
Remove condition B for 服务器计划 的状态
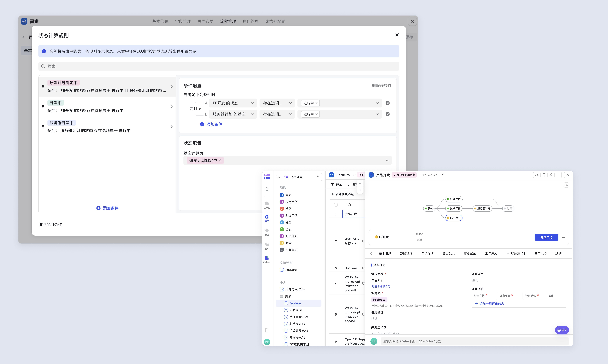[x=387, y=114]
